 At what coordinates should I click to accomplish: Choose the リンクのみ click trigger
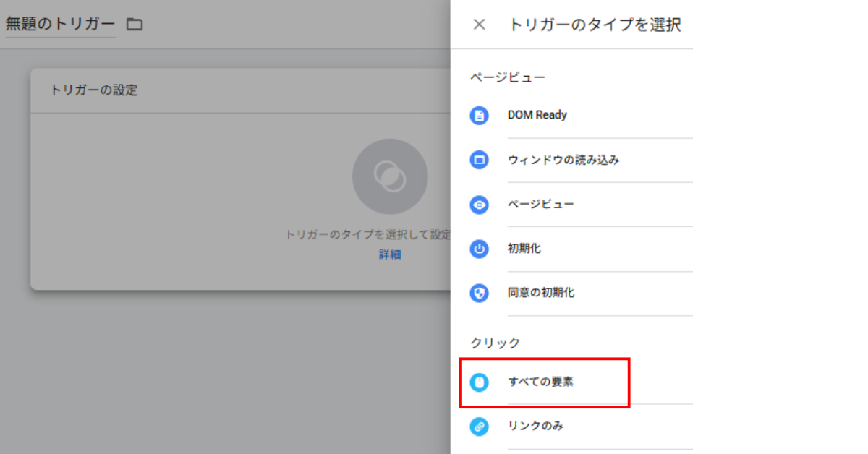(x=535, y=427)
